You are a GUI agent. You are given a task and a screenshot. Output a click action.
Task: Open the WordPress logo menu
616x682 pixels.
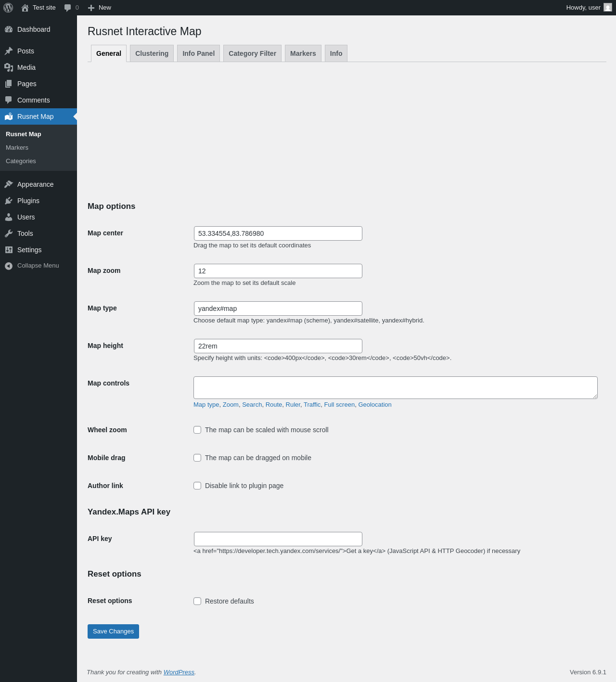(8, 8)
